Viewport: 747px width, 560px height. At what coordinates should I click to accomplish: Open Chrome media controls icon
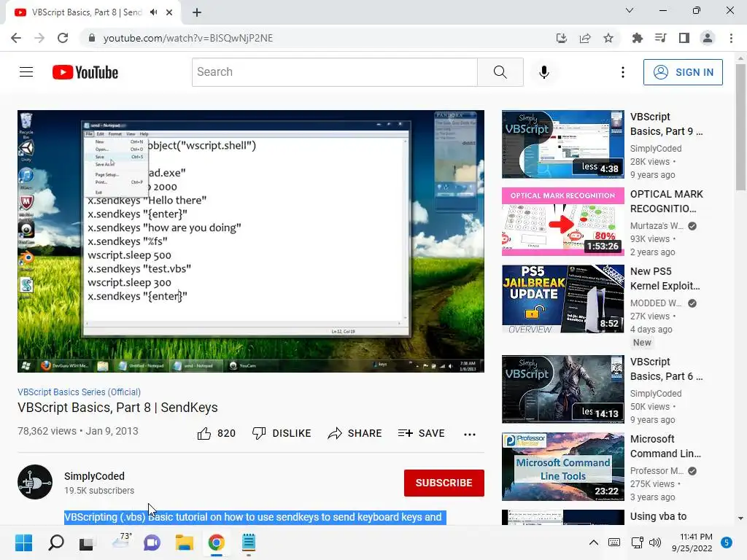[x=661, y=38]
